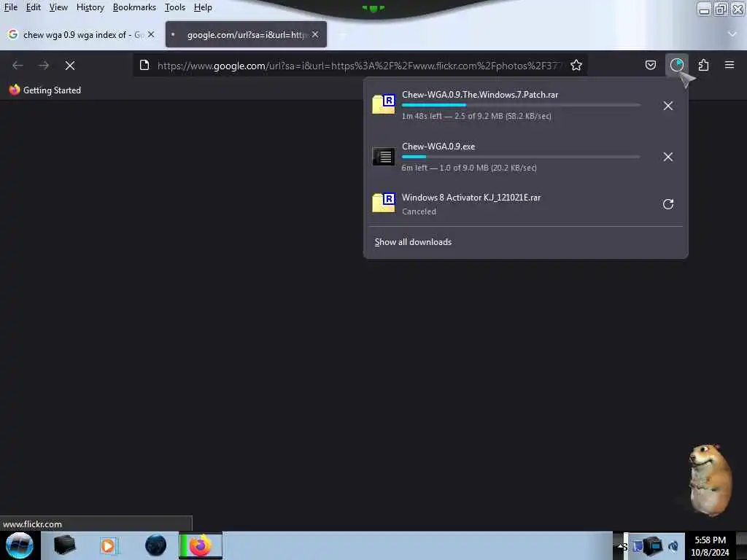The image size is (747, 560).
Task: Go back one page
Action: coord(18,65)
